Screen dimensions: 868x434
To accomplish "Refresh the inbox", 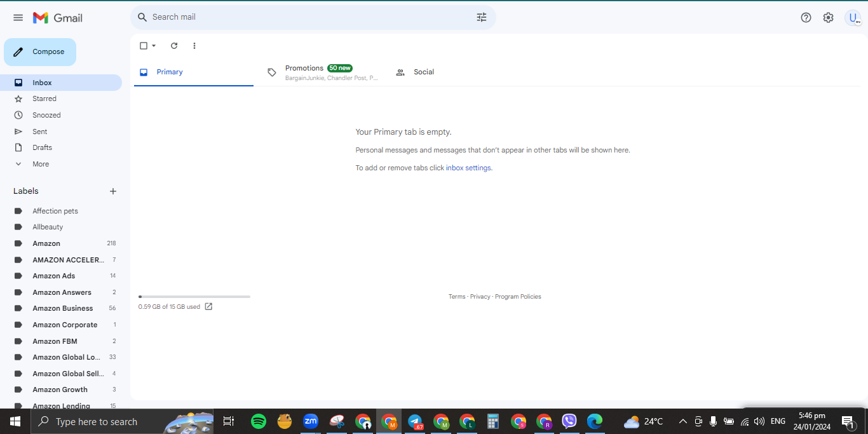I will [x=174, y=46].
